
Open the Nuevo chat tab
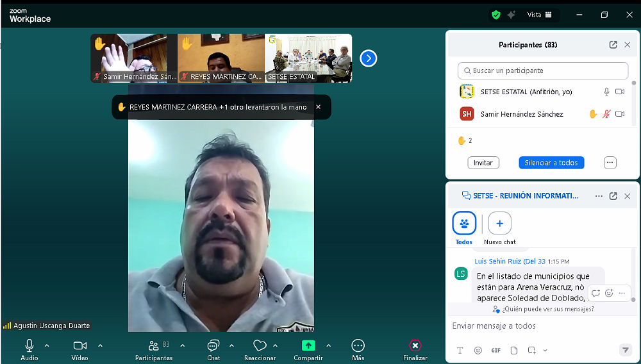[x=499, y=224]
